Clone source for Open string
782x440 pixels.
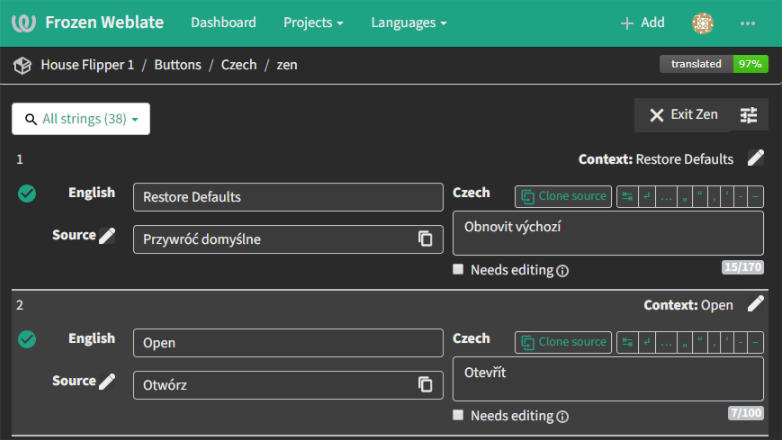563,342
